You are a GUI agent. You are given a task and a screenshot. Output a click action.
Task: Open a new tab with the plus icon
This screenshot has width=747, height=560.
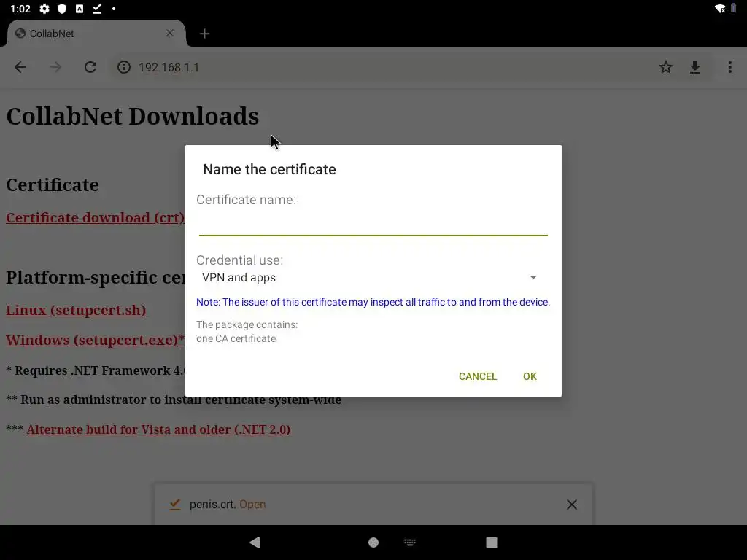[204, 34]
